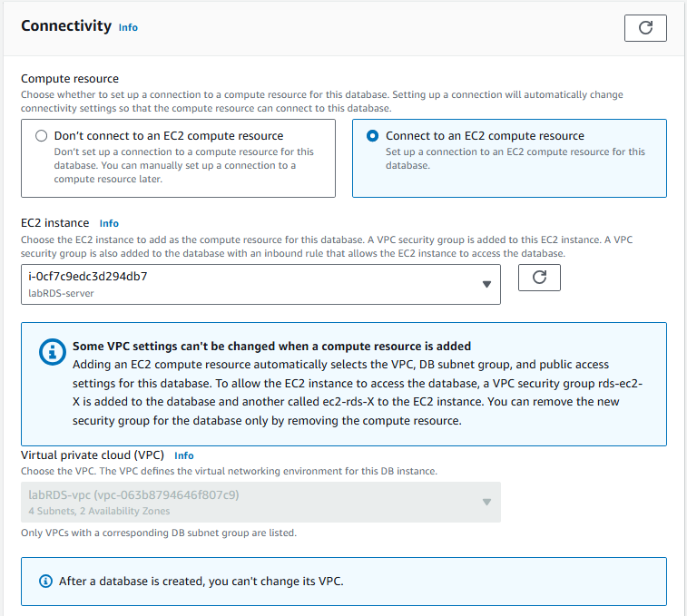The height and width of the screenshot is (616, 687).
Task: Open the Info link beside EC2 instance
Action: coord(109,223)
